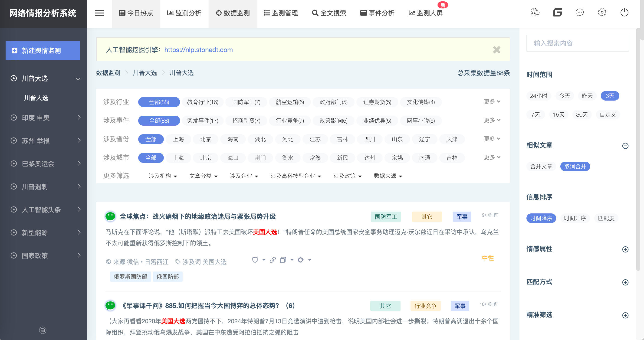Image resolution: width=644 pixels, height=340 pixels.
Task: Click the WeChat icon in top bar
Action: (535, 13)
